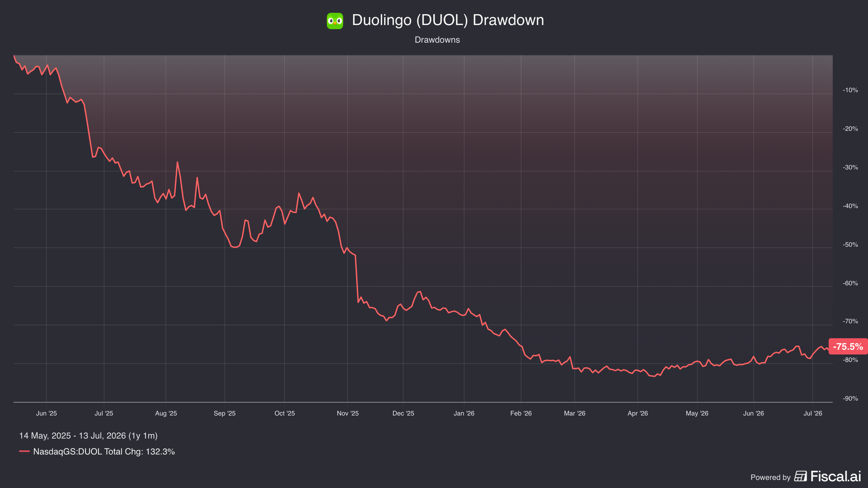Click the -70% y-axis label
This screenshot has width=868, height=488.
point(850,321)
